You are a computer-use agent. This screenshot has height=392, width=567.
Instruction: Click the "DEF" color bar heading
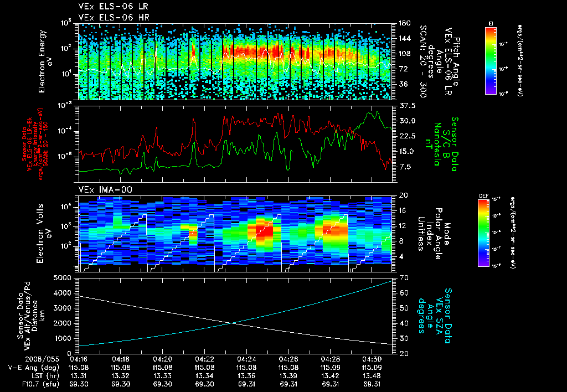point(484,196)
